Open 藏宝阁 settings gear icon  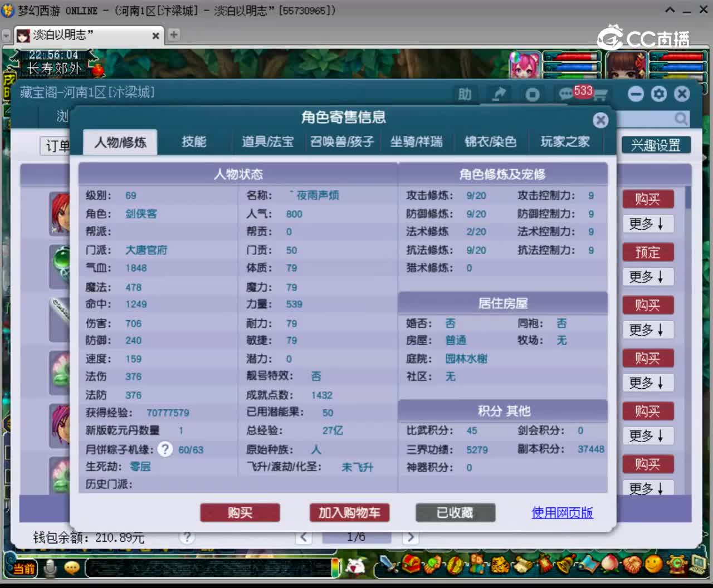click(659, 94)
